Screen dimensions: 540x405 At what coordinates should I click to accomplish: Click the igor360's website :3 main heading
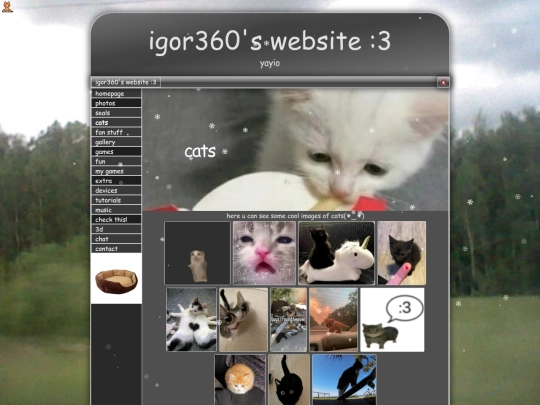tap(270, 41)
